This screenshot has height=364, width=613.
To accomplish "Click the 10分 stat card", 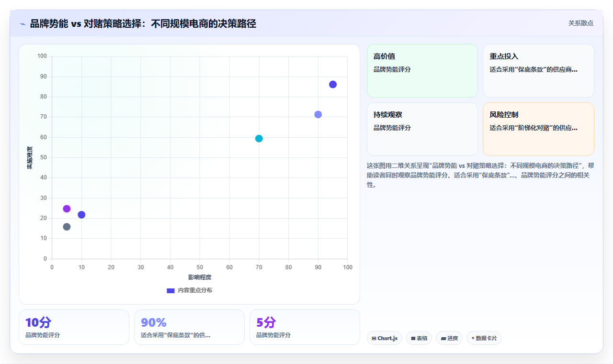I will pyautogui.click(x=74, y=327).
